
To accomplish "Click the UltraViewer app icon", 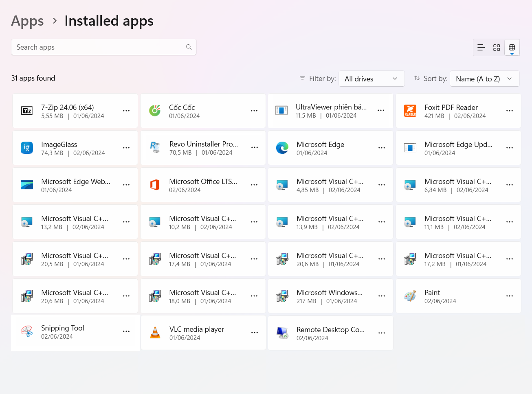I will pyautogui.click(x=281, y=110).
